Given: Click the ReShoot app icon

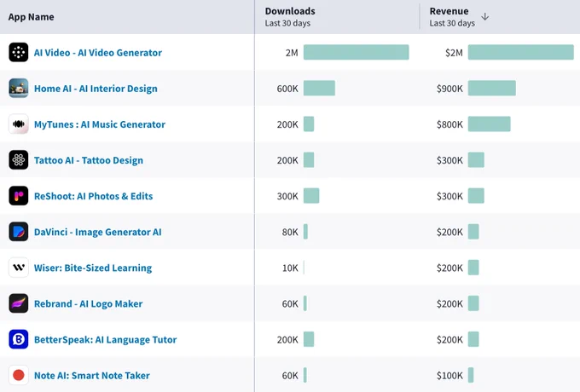Looking at the screenshot, I should tap(19, 195).
